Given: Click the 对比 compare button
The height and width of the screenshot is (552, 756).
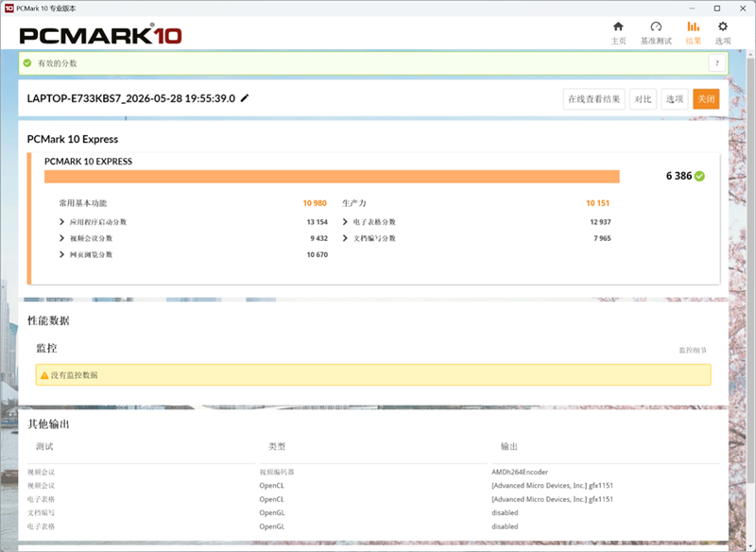Looking at the screenshot, I should tap(643, 99).
